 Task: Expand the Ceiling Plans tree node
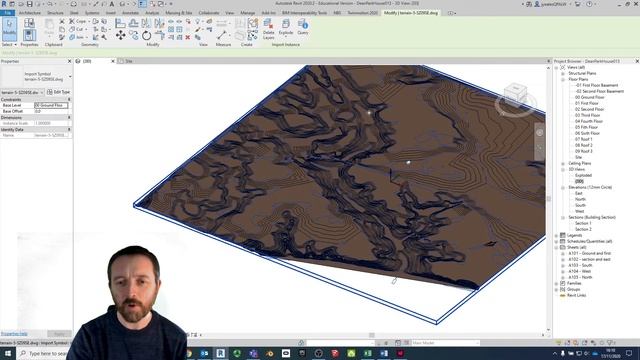(563, 163)
